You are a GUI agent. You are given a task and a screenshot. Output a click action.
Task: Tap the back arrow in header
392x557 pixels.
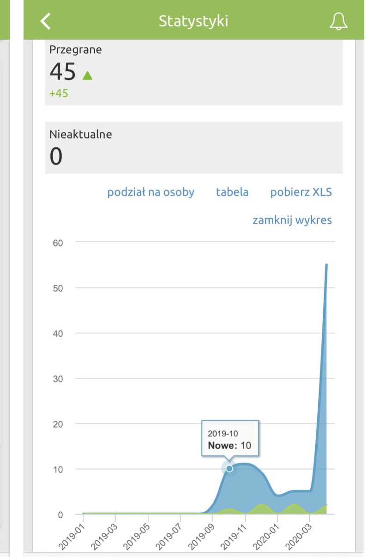[x=45, y=21]
